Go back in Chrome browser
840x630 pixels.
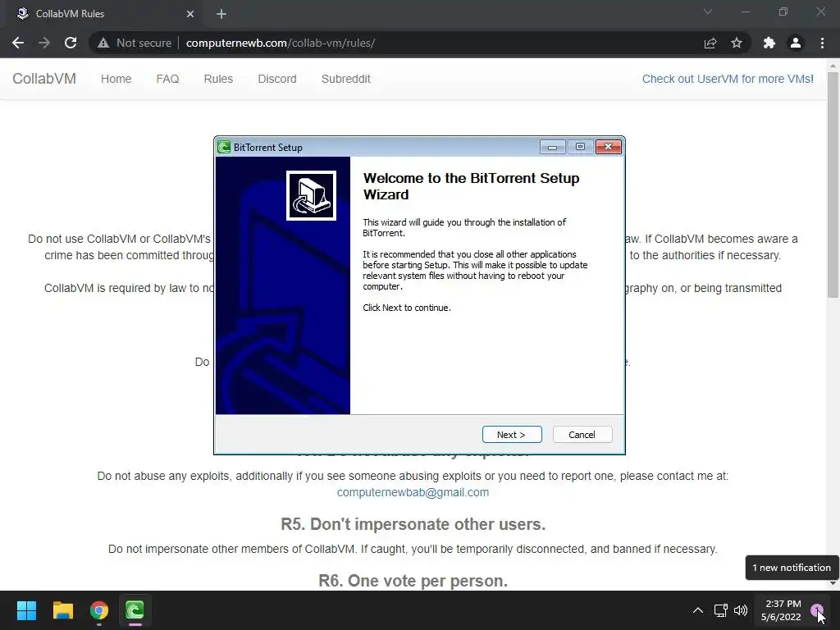(x=18, y=43)
